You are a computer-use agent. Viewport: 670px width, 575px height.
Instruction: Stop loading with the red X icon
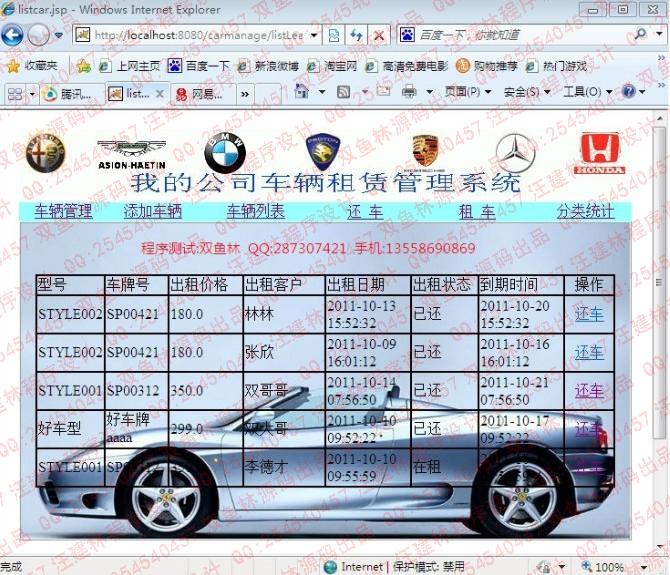[379, 35]
